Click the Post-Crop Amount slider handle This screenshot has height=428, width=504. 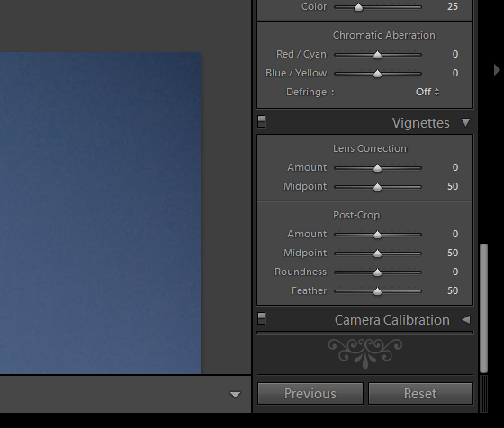point(377,235)
